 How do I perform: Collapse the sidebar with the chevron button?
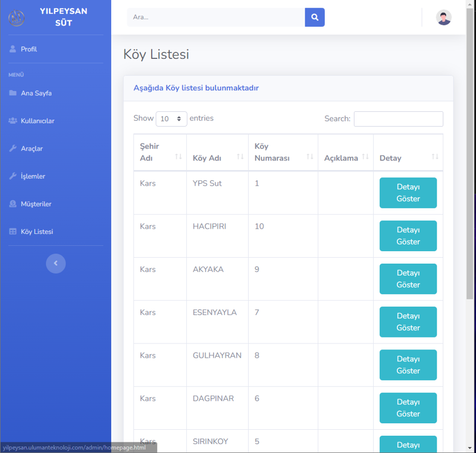[x=55, y=263]
